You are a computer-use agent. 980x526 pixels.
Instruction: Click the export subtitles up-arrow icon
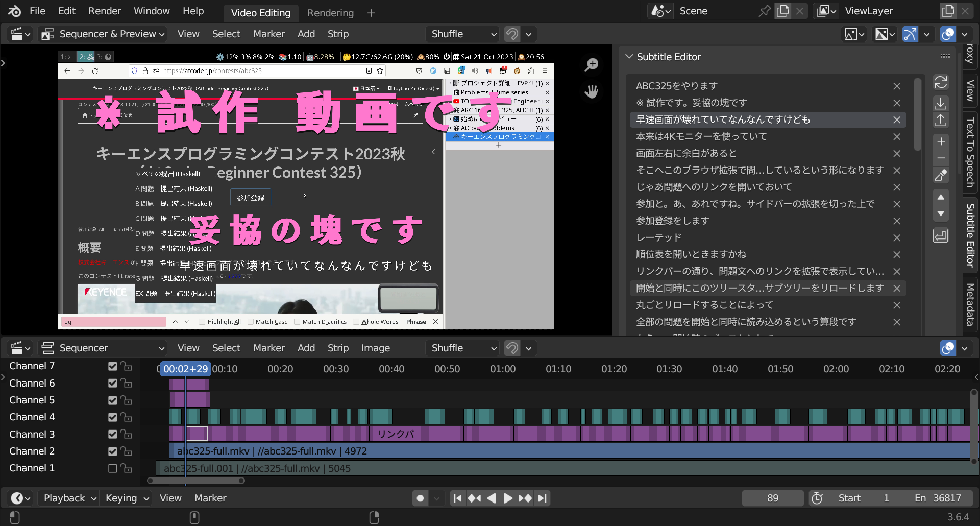click(941, 120)
